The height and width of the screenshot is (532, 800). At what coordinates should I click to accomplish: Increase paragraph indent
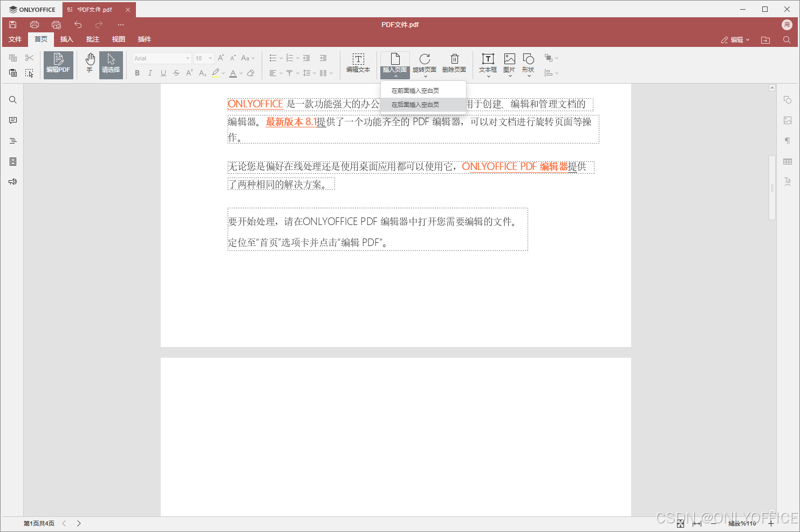pos(323,58)
